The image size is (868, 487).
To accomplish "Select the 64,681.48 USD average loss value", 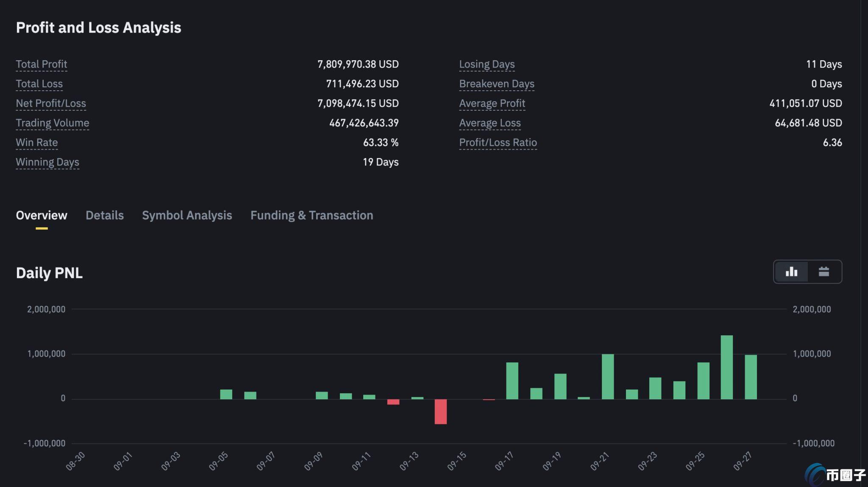I will [x=808, y=123].
